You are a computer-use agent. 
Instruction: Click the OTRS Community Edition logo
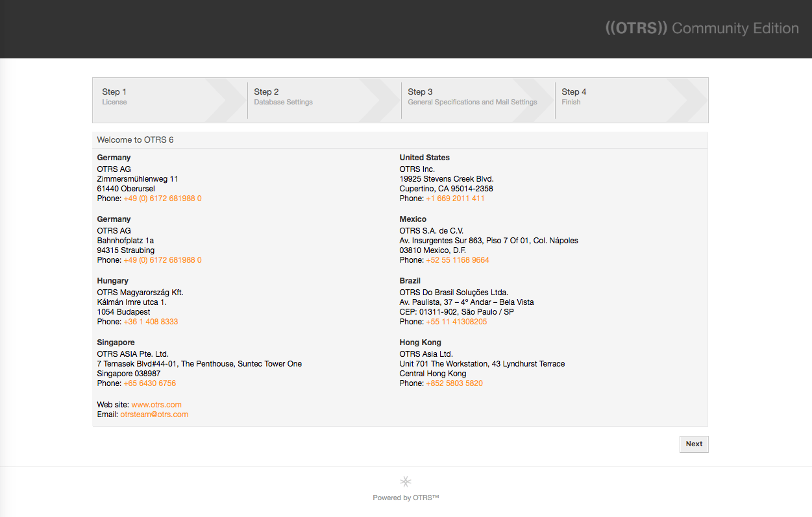coord(702,28)
